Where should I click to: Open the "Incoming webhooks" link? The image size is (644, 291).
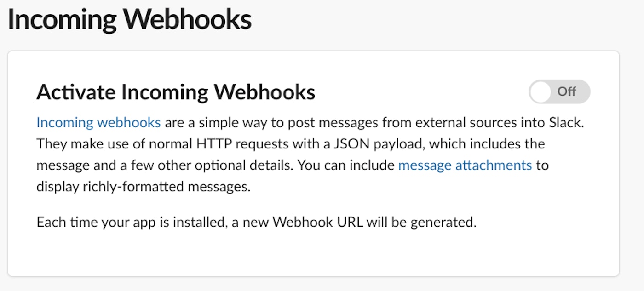(98, 123)
